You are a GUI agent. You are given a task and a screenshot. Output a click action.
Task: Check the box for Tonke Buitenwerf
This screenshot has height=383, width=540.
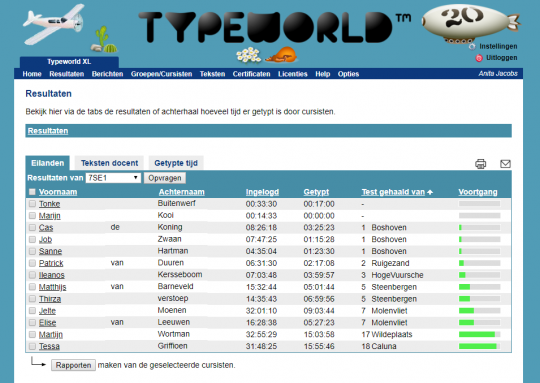point(32,204)
